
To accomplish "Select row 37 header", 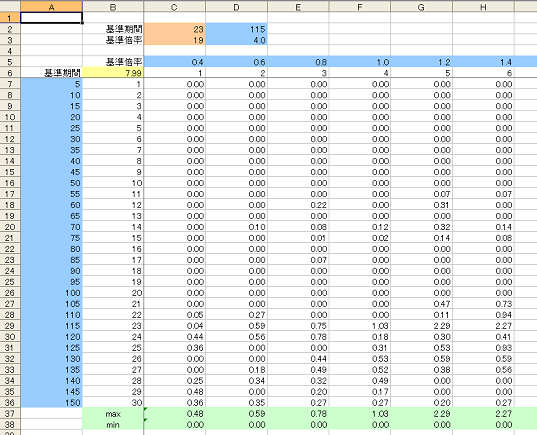I will coord(10,414).
